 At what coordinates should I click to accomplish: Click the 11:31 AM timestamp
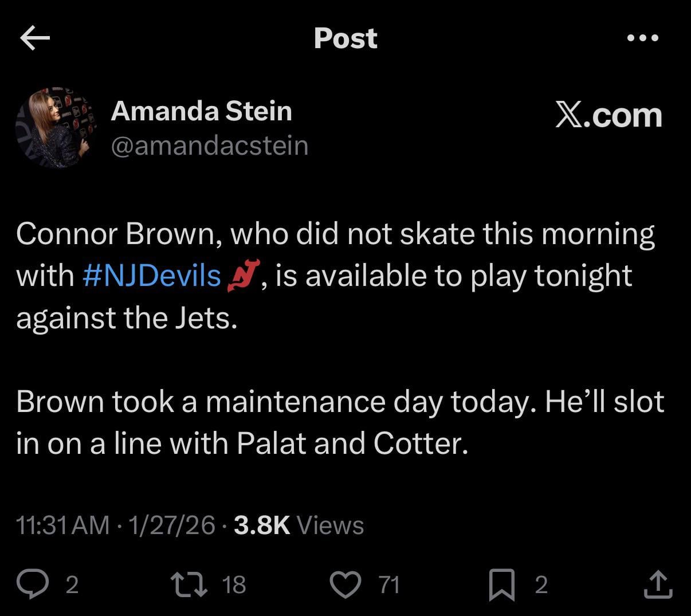point(62,525)
